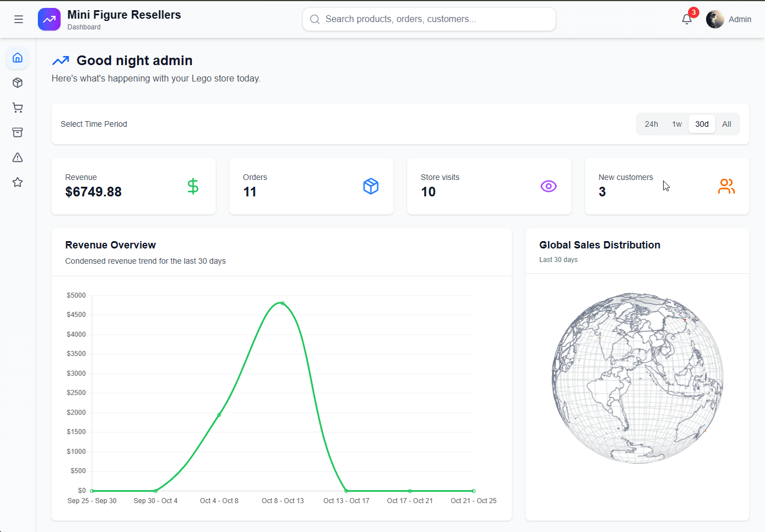Click the shopping cart orders icon
The width and height of the screenshot is (765, 532).
pyautogui.click(x=17, y=108)
